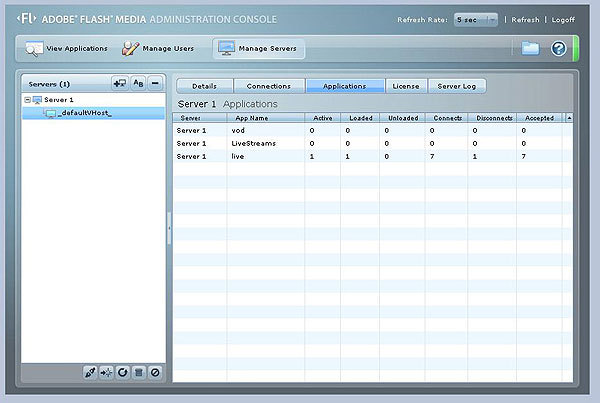The width and height of the screenshot is (600, 403).
Task: Connect to the selected server plug icon
Action: pos(90,372)
